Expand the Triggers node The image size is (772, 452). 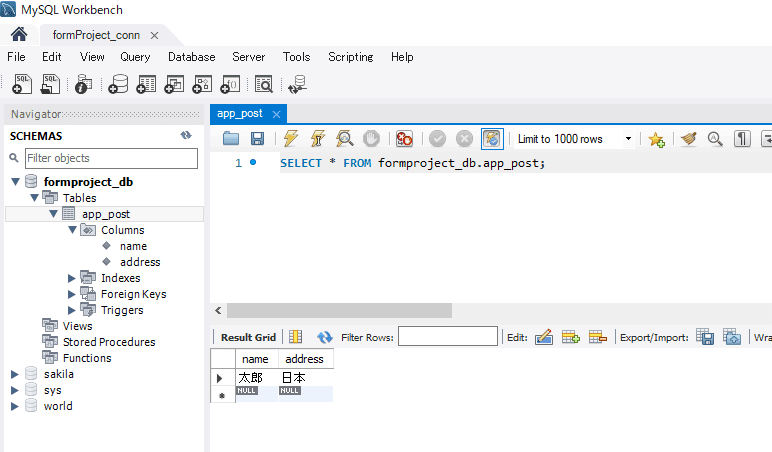click(72, 310)
